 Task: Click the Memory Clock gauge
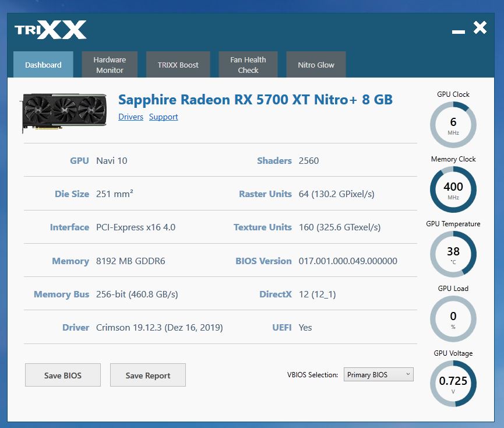[x=453, y=190]
